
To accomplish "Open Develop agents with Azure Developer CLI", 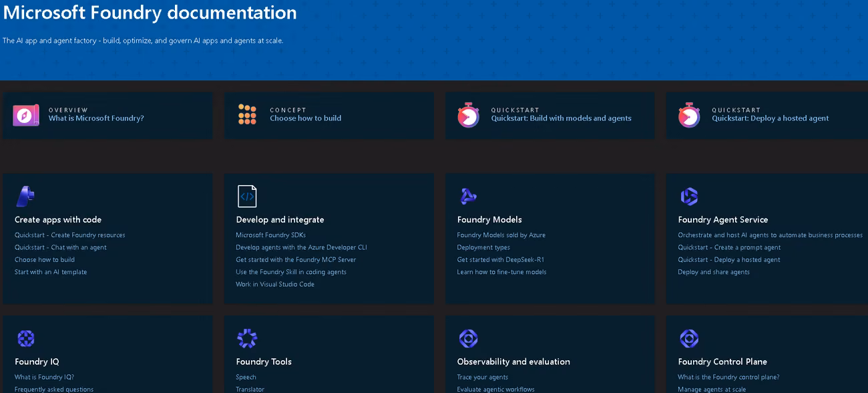I will tap(301, 247).
